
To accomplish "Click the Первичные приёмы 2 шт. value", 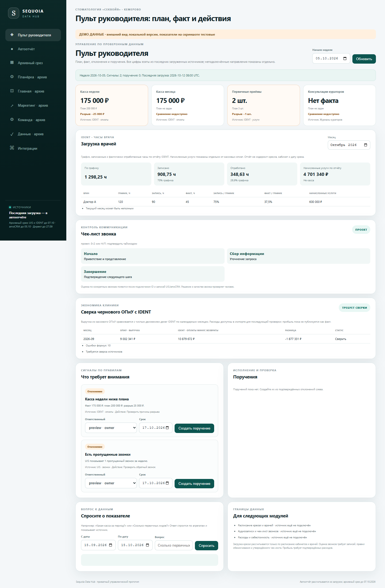I will tap(240, 100).
